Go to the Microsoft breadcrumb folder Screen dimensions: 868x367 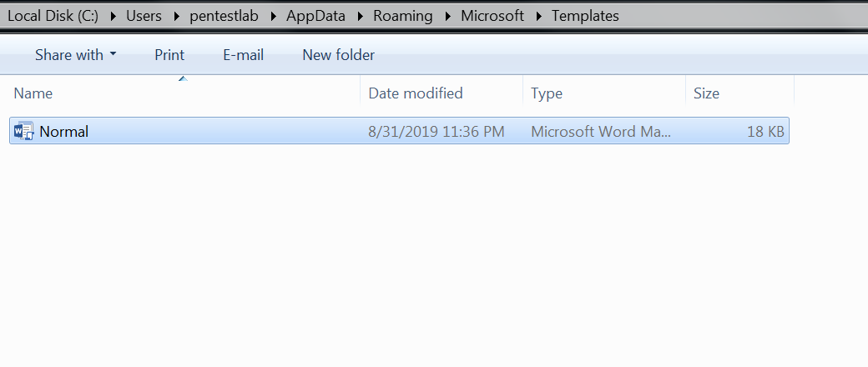(492, 15)
